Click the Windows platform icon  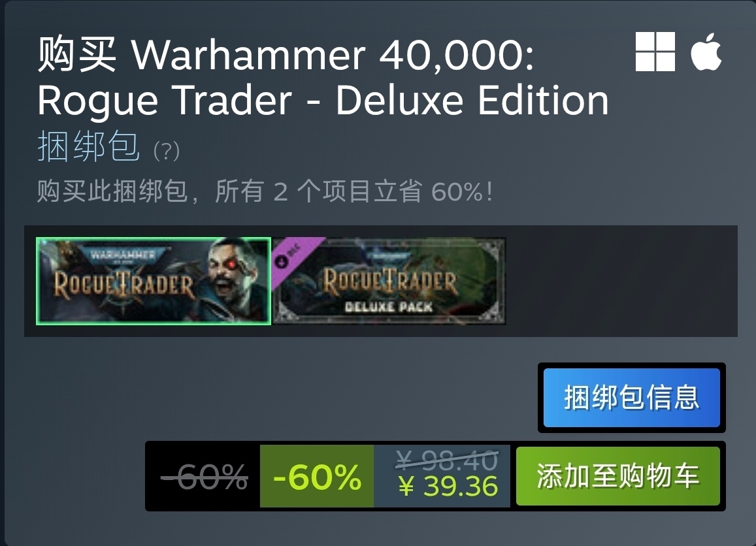click(x=655, y=52)
